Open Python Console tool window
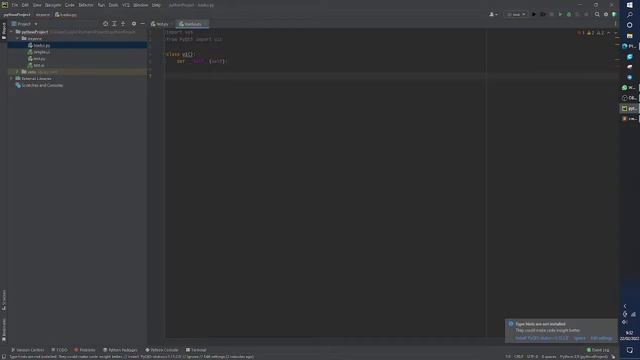The height and width of the screenshot is (360, 640). click(x=162, y=350)
